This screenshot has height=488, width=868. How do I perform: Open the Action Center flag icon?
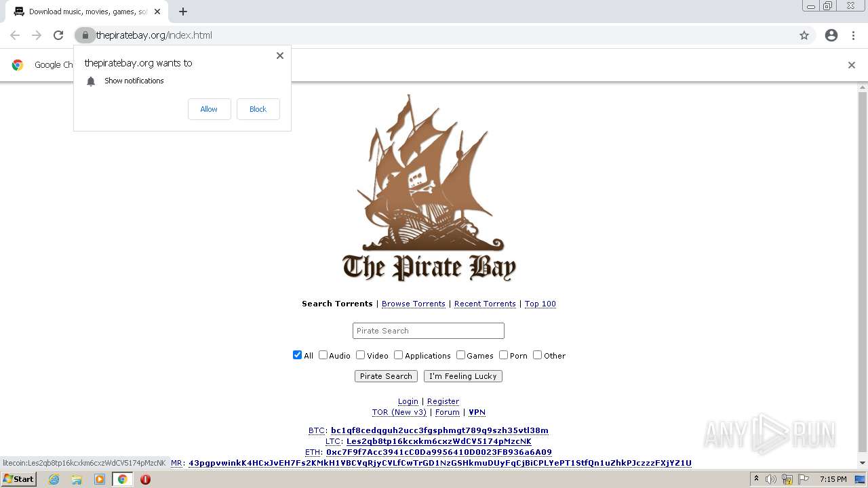[x=803, y=479]
